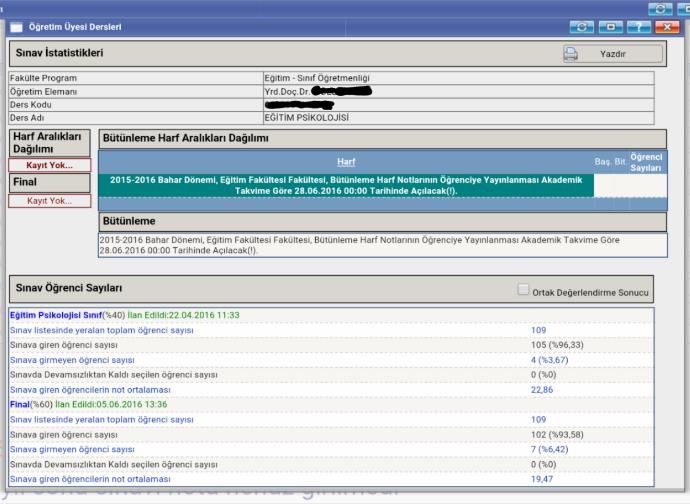Click the window icon left of Öğretim Üyesi Dersleri title
Screen dimensions: 690x504
point(16,27)
